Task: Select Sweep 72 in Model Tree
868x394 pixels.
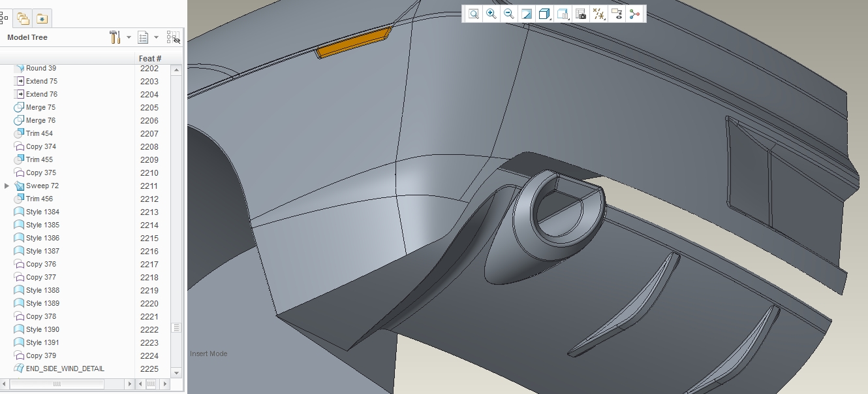Action: (42, 186)
